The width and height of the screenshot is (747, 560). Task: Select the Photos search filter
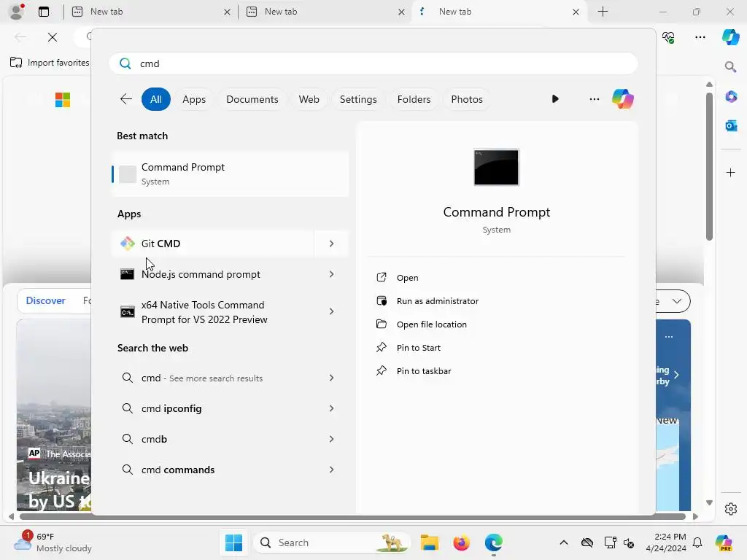pyautogui.click(x=467, y=99)
